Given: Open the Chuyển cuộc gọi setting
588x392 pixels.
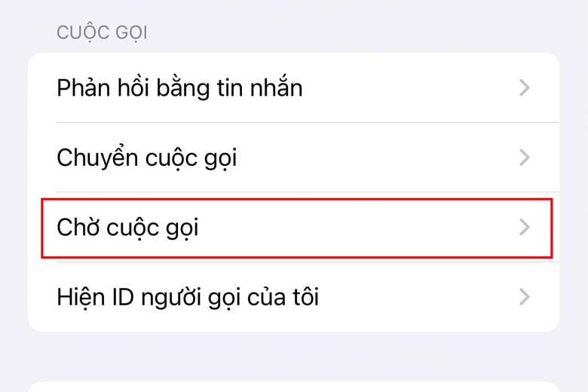Looking at the screenshot, I should pos(294,157).
